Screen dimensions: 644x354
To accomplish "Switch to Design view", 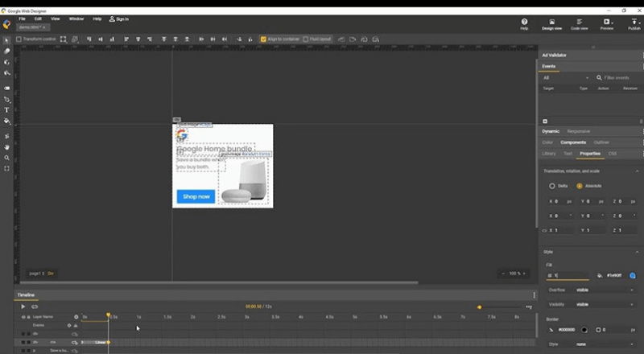I will [551, 24].
